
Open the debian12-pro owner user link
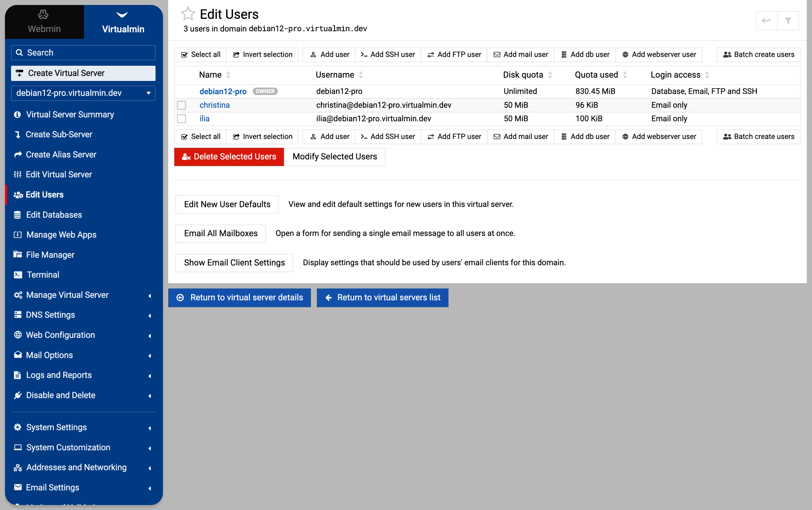223,91
